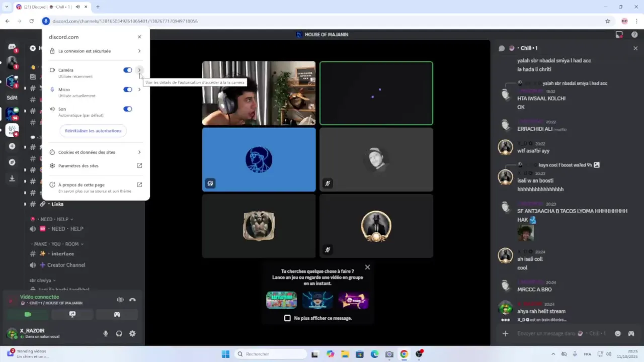Open Chrome menu three dots
The height and width of the screenshot is (362, 644).
637,21
